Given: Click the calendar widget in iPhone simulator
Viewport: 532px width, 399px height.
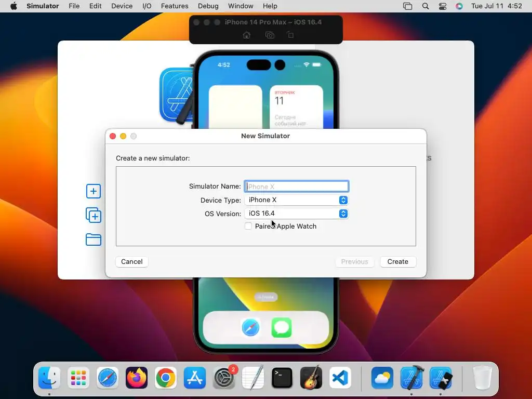Looking at the screenshot, I should 296,107.
